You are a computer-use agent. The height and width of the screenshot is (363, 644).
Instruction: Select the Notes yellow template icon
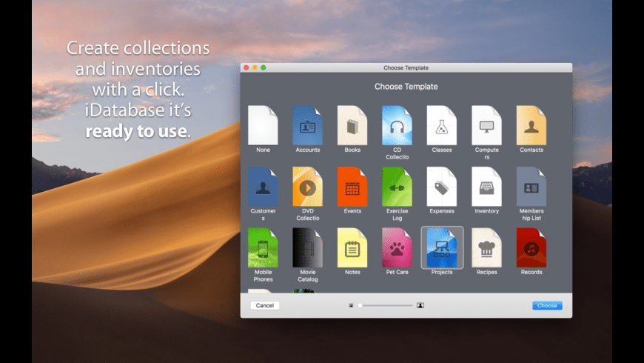pyautogui.click(x=352, y=248)
